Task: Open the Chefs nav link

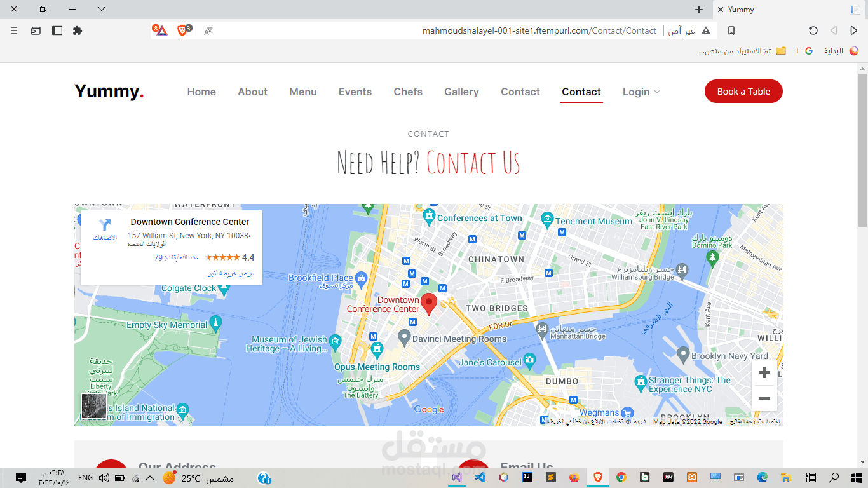Action: point(408,91)
